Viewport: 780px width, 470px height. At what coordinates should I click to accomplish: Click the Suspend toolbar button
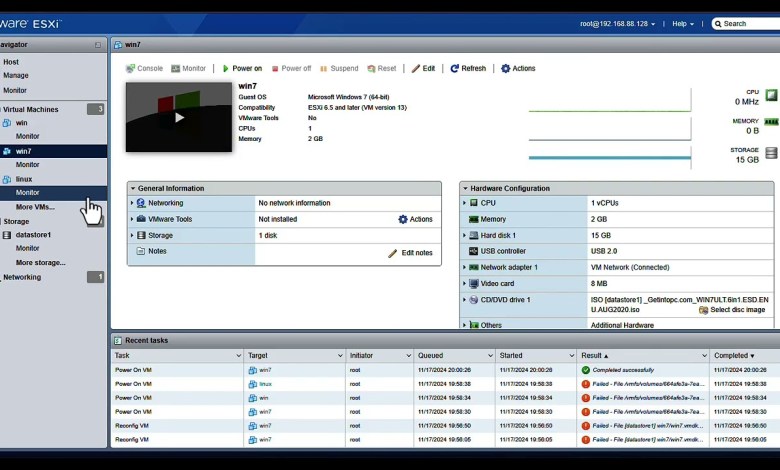pos(339,68)
